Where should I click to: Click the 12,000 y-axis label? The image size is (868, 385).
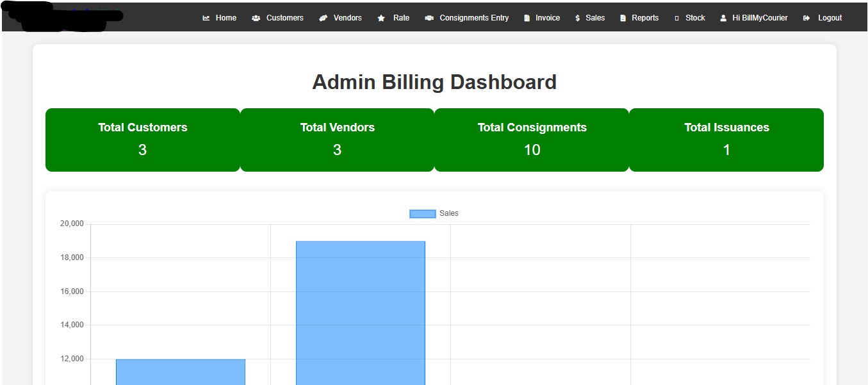coord(72,359)
